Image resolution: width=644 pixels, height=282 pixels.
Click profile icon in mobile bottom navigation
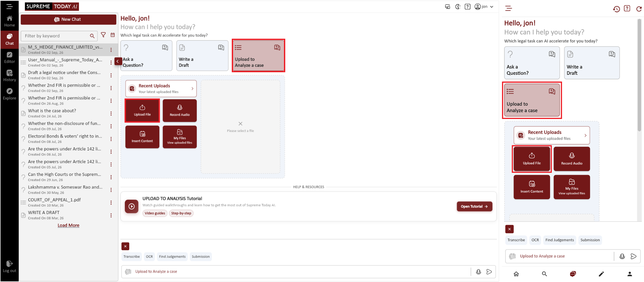[630, 274]
